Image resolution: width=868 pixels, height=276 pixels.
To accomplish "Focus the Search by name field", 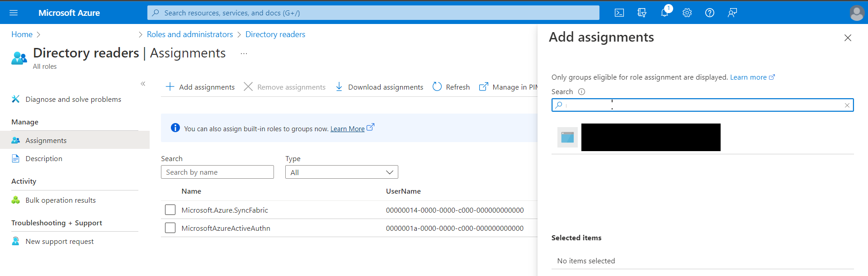I will [217, 172].
